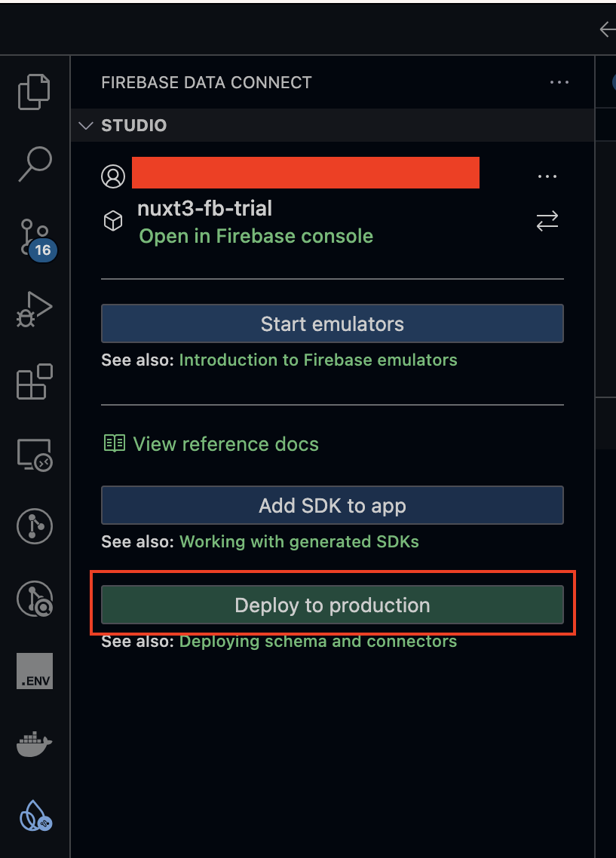Open the Deploying schema and connectors docs
This screenshot has height=858, width=616.
point(317,641)
